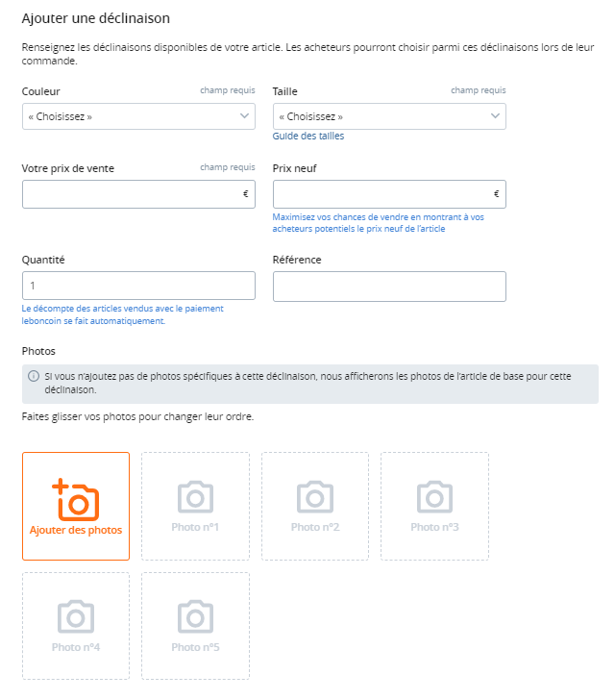Click into the Référence field
Image resolution: width=615 pixels, height=700 pixels.
[389, 287]
